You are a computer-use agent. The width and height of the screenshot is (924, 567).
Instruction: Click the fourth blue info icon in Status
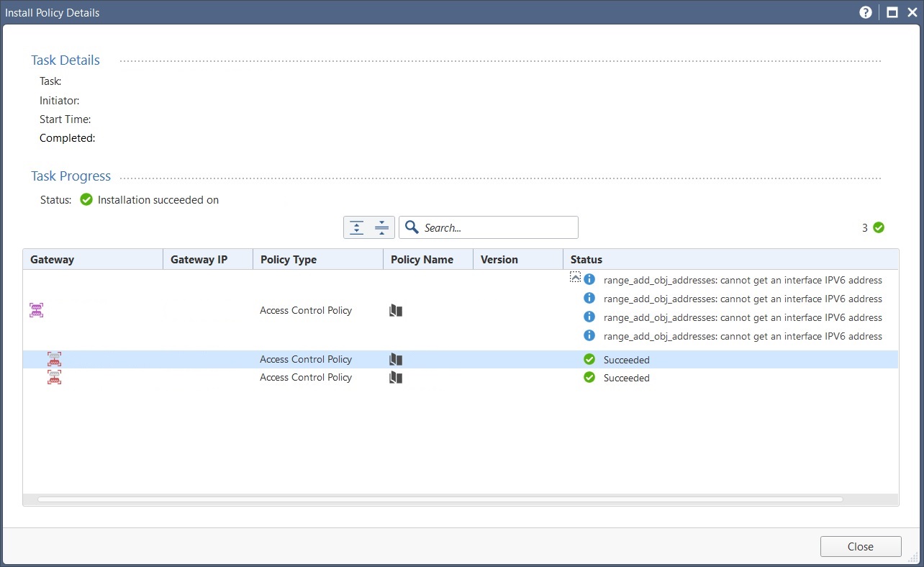(589, 335)
